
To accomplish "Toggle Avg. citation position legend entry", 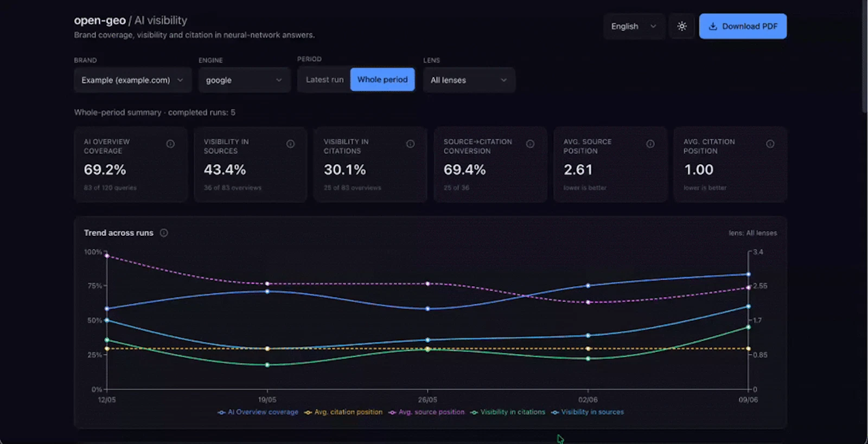I will pos(343,412).
